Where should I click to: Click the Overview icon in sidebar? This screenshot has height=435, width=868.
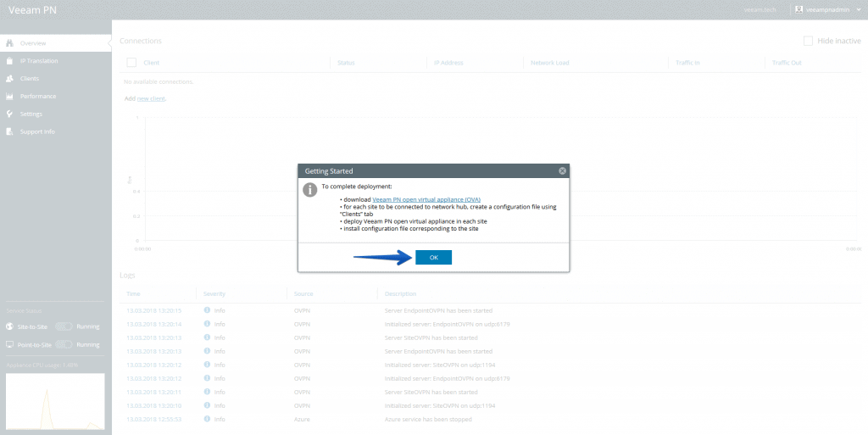9,42
